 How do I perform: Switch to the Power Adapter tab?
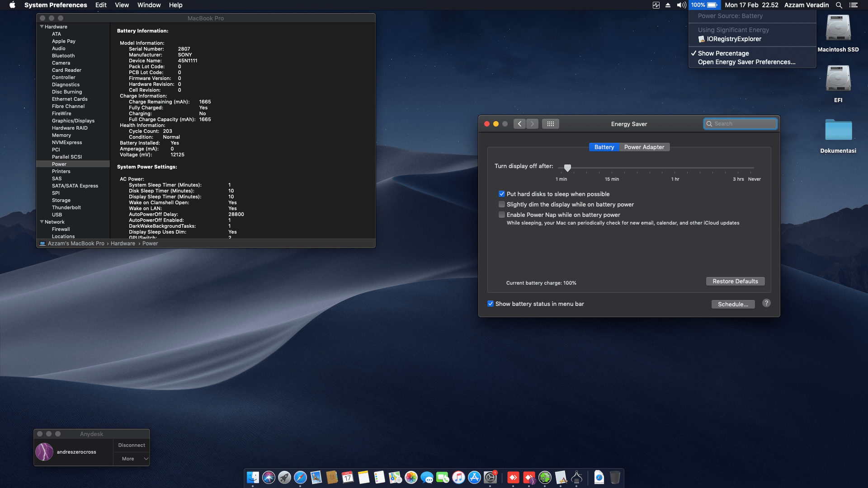click(x=644, y=147)
